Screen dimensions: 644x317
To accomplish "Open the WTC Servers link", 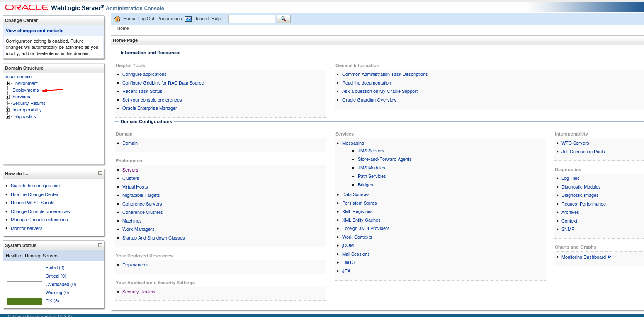I will (575, 143).
